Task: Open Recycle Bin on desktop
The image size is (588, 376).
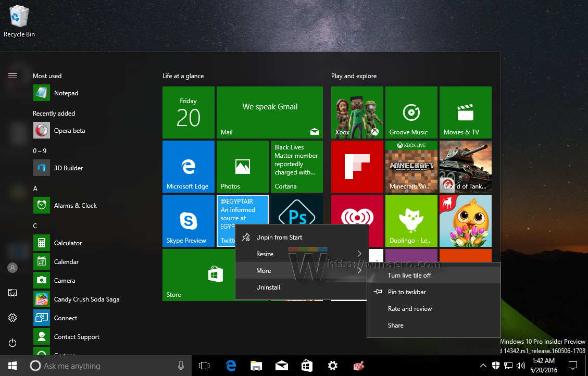Action: click(19, 21)
